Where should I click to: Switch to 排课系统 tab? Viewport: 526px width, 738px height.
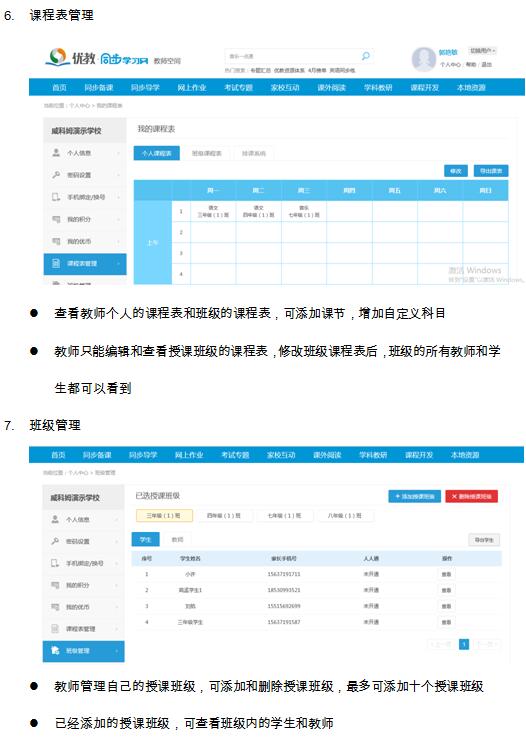coord(254,153)
